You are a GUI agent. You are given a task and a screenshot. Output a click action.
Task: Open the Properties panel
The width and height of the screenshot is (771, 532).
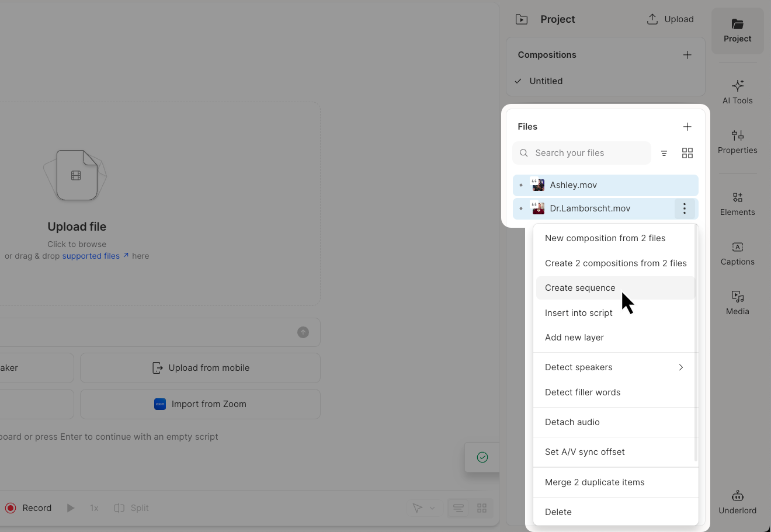point(737,142)
